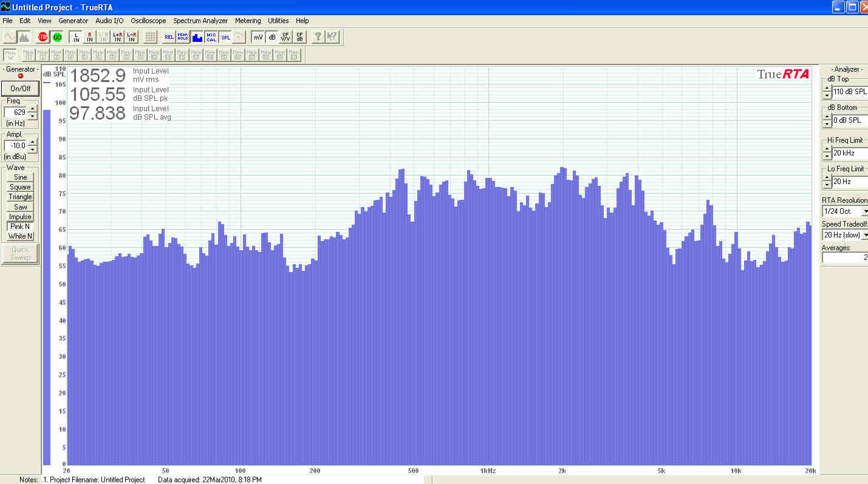Click the Hi Freq Limit 20 kHz field
868x484 pixels.
pos(850,153)
